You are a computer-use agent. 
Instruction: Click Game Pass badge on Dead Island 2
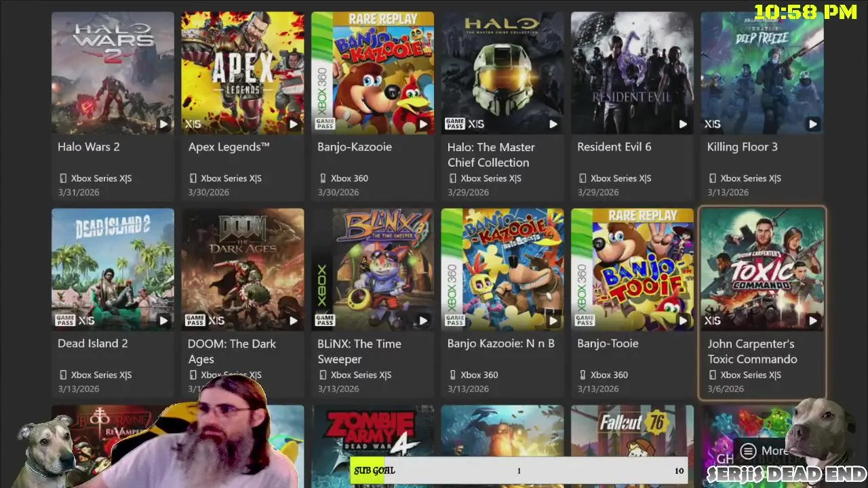pos(65,320)
